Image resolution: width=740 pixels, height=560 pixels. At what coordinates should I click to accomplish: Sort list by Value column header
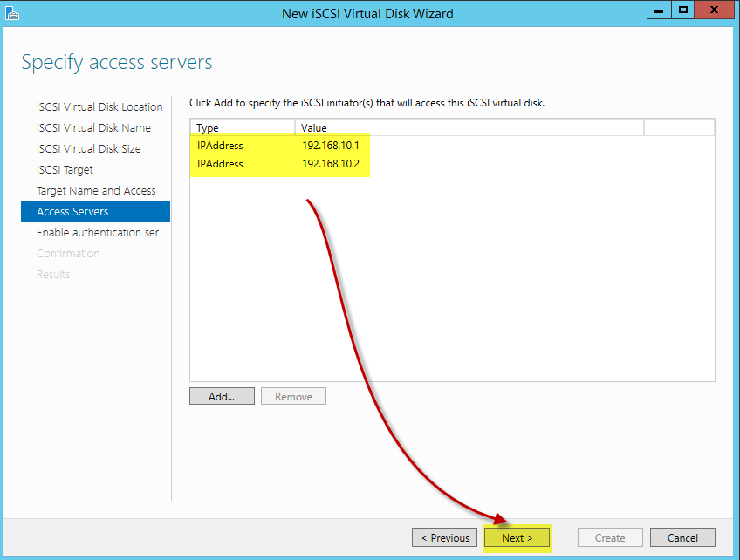(469, 128)
